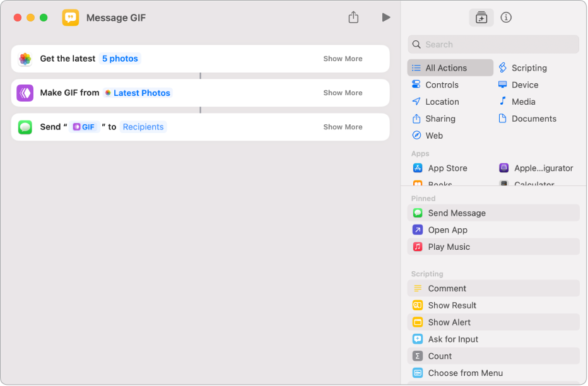The height and width of the screenshot is (386, 588).
Task: Choose the pinned Play Music action
Action: (493, 247)
